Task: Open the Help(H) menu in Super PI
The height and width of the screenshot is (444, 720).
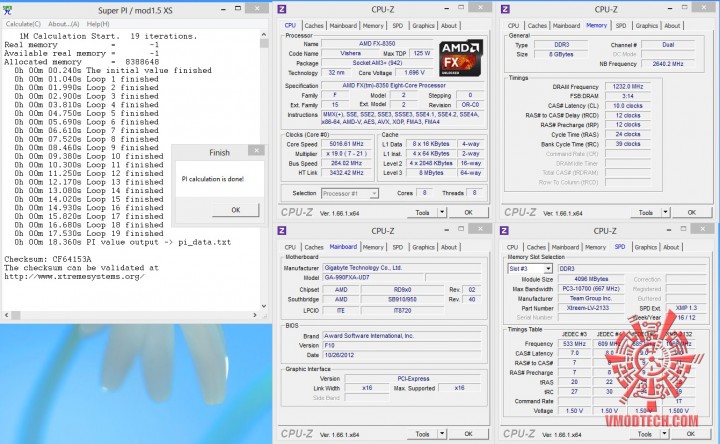Action: pos(98,24)
